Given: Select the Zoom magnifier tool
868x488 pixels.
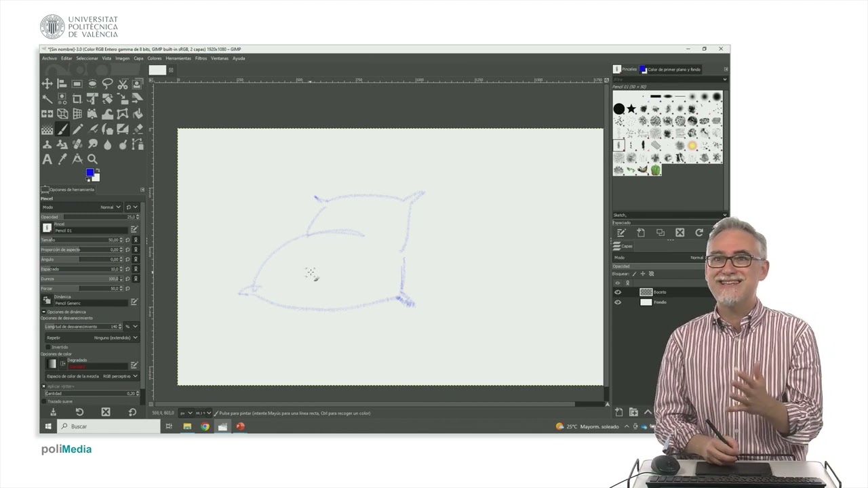Looking at the screenshot, I should click(92, 159).
